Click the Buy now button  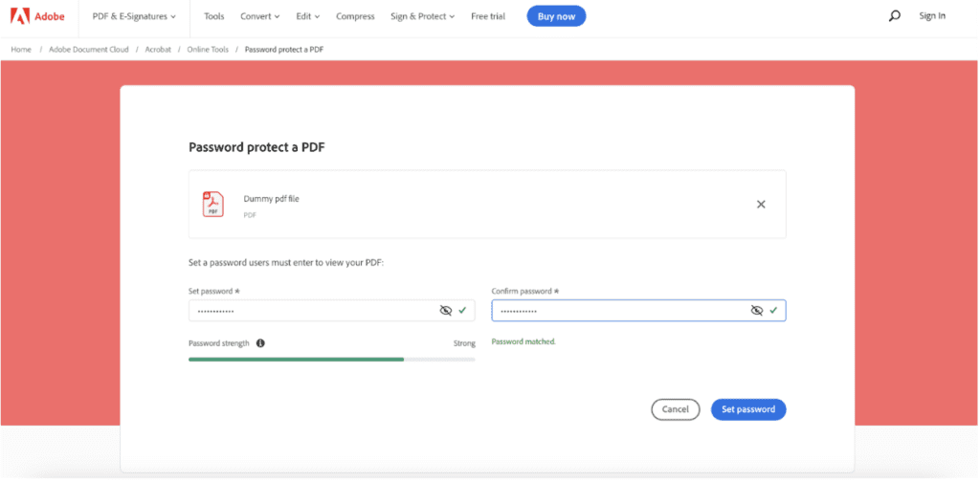point(556,16)
